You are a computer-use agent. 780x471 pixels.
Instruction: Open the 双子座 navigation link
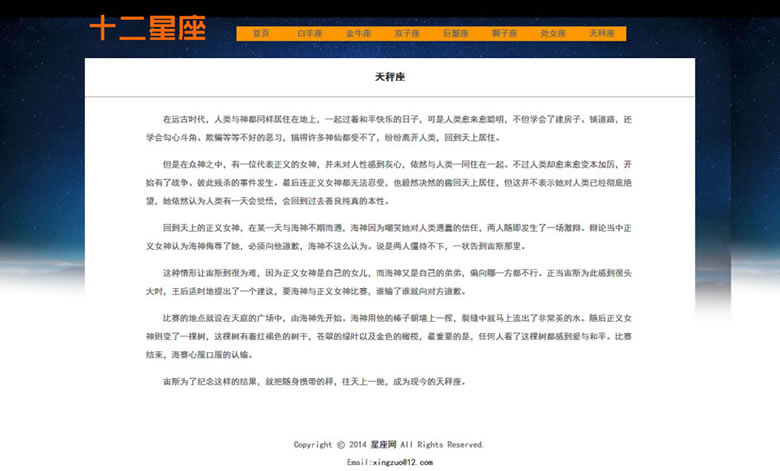[407, 33]
